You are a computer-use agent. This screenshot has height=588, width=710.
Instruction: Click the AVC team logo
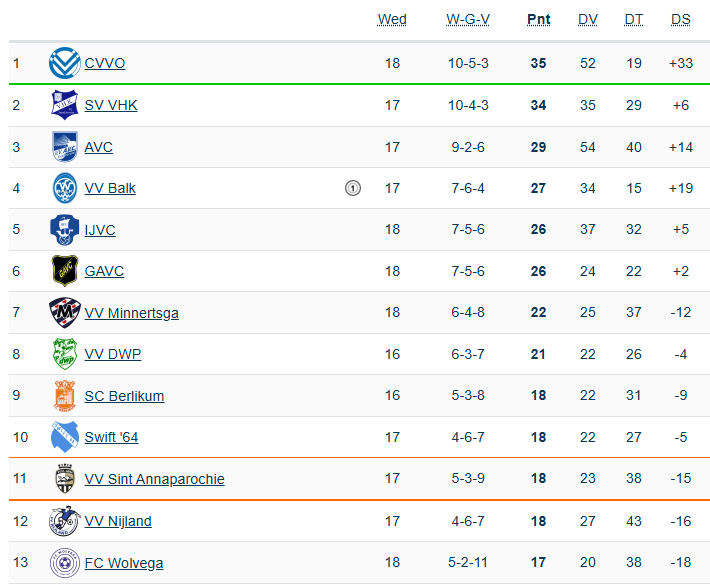coord(65,147)
